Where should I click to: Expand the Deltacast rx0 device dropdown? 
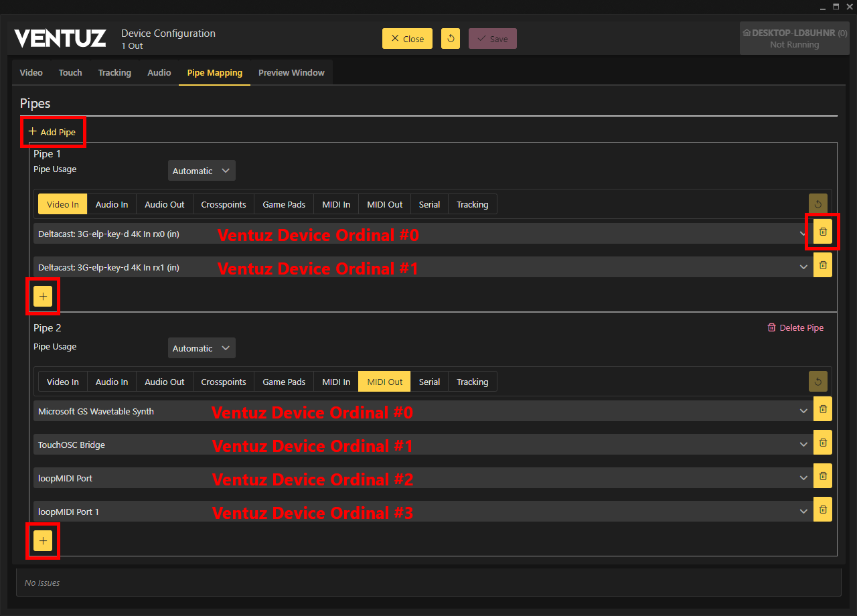point(803,234)
